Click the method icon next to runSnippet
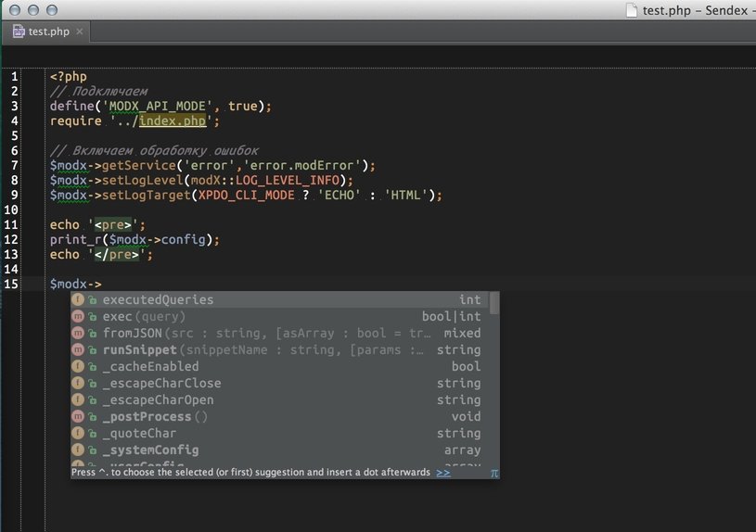 (x=79, y=350)
